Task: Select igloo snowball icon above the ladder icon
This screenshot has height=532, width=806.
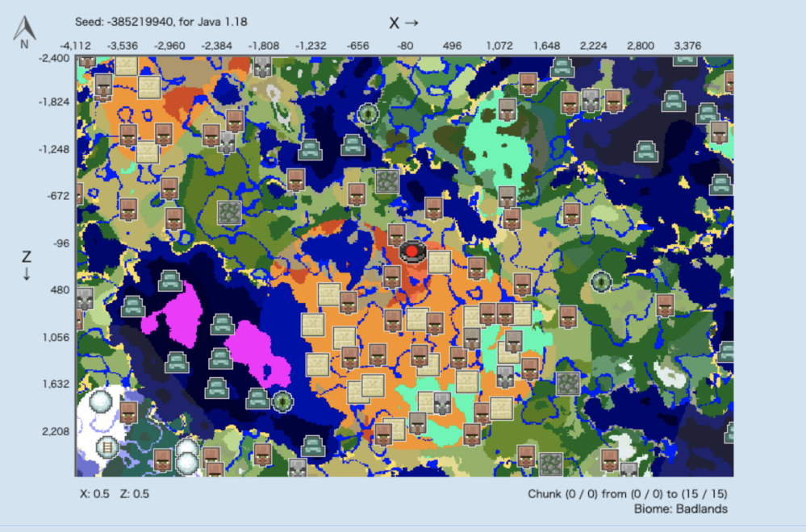Action: point(100,401)
